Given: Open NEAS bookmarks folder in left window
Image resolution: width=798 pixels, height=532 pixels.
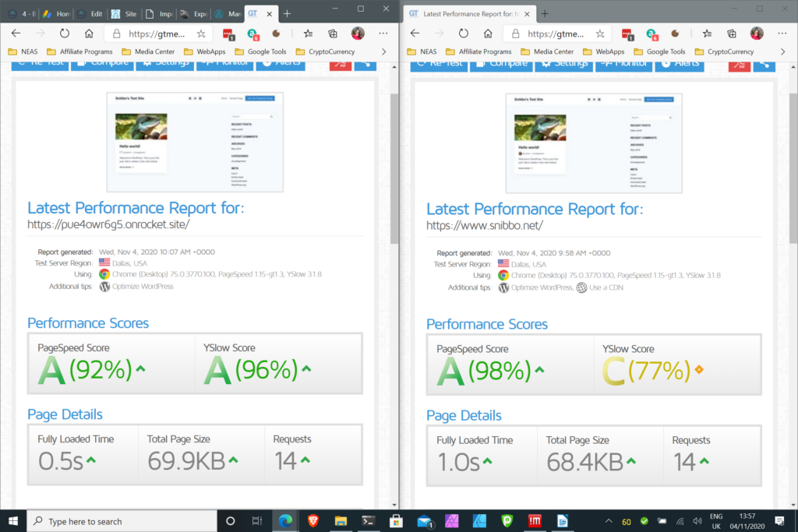Looking at the screenshot, I should click(23, 51).
